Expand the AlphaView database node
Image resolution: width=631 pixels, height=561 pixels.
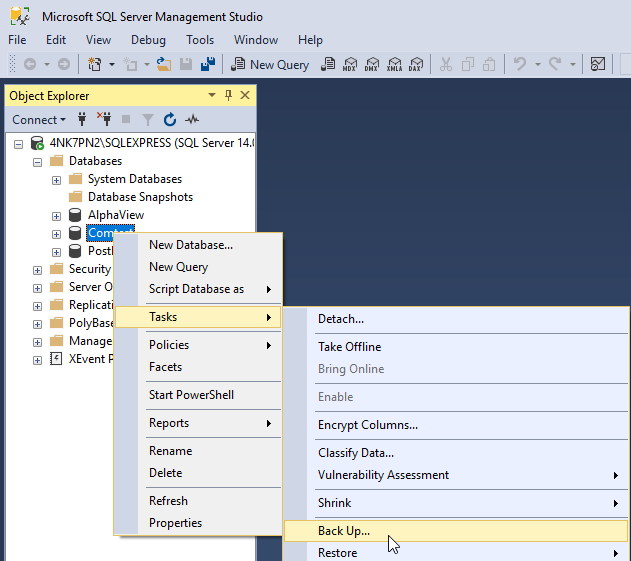pos(56,215)
